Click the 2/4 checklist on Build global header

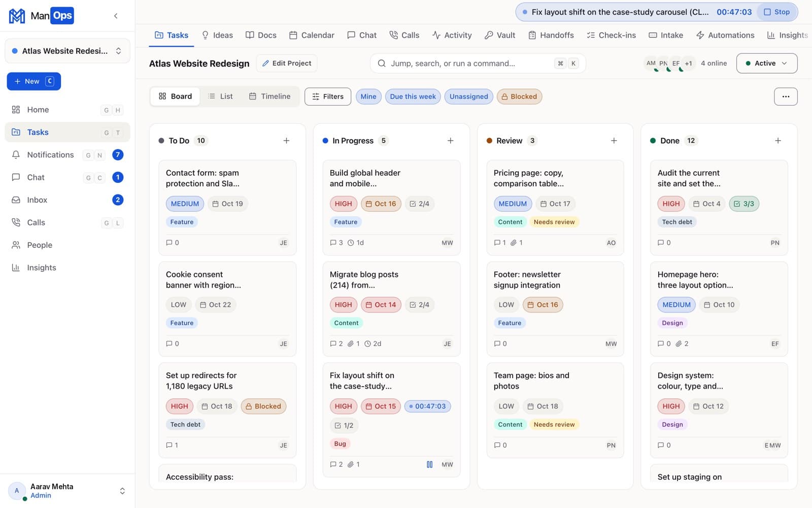pos(419,204)
